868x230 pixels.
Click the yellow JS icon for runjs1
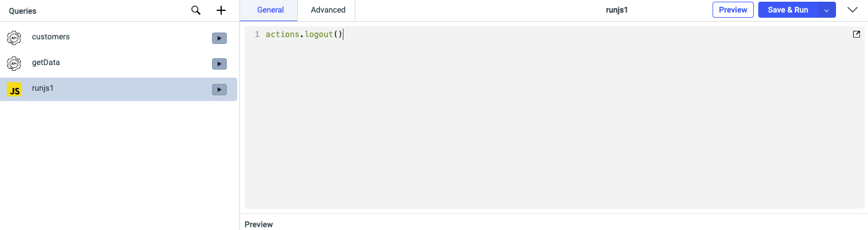pos(14,90)
